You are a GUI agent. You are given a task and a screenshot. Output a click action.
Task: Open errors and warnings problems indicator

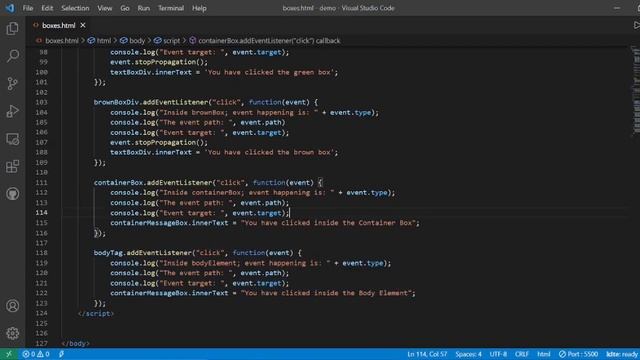point(36,354)
